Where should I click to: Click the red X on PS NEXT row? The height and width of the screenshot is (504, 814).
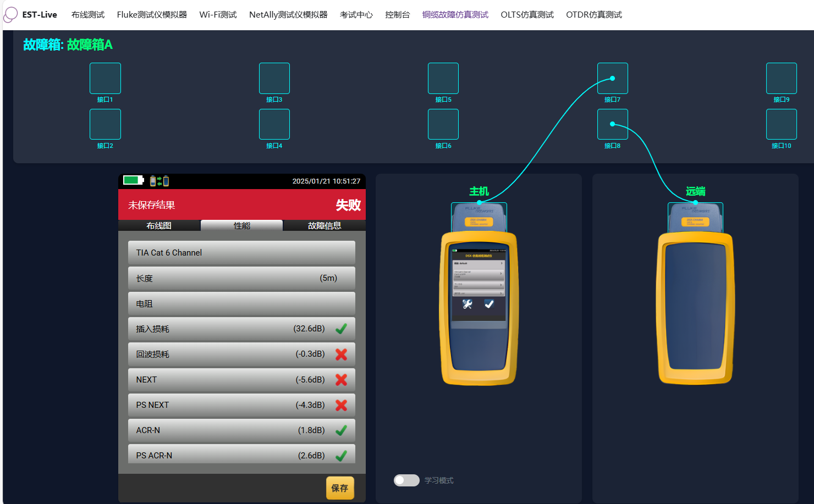click(x=341, y=405)
